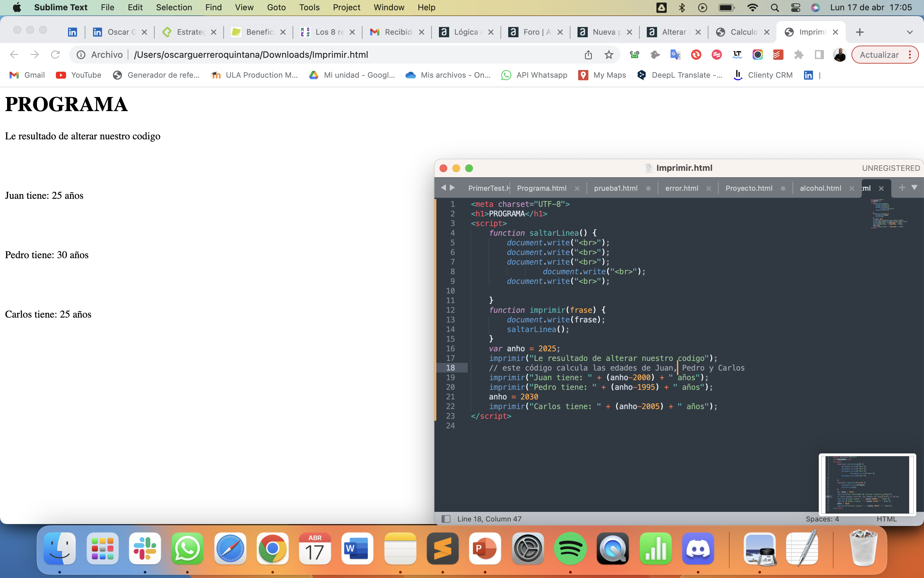Open Sublime Text icon in the Dock

pos(442,548)
